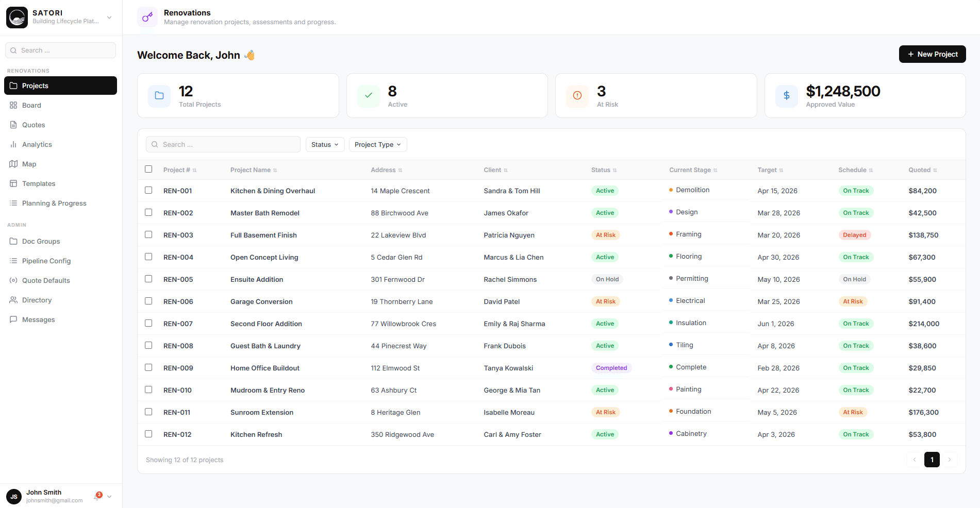Sort by Client column sort icon
This screenshot has width=980, height=508.
tap(506, 171)
